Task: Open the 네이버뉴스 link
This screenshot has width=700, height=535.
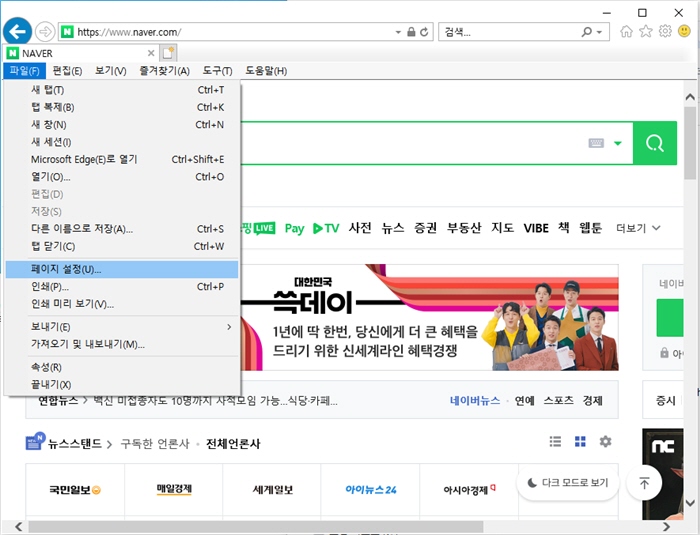Action: click(475, 401)
